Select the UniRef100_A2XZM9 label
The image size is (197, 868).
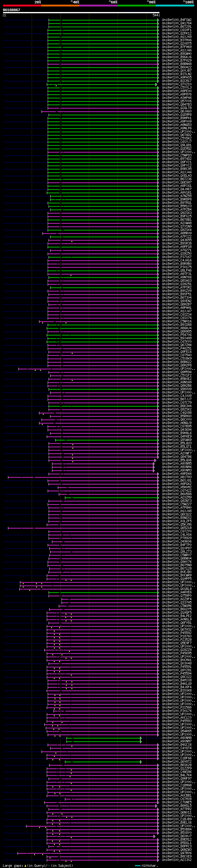177,498
